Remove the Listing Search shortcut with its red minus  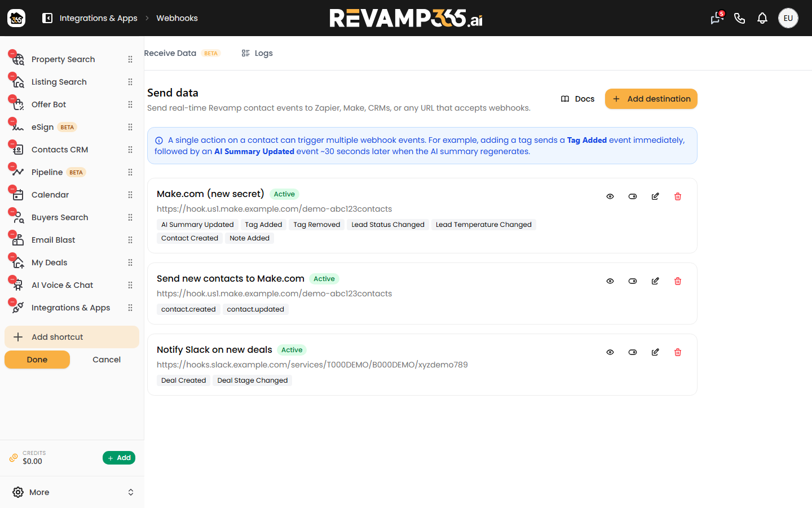(x=12, y=76)
